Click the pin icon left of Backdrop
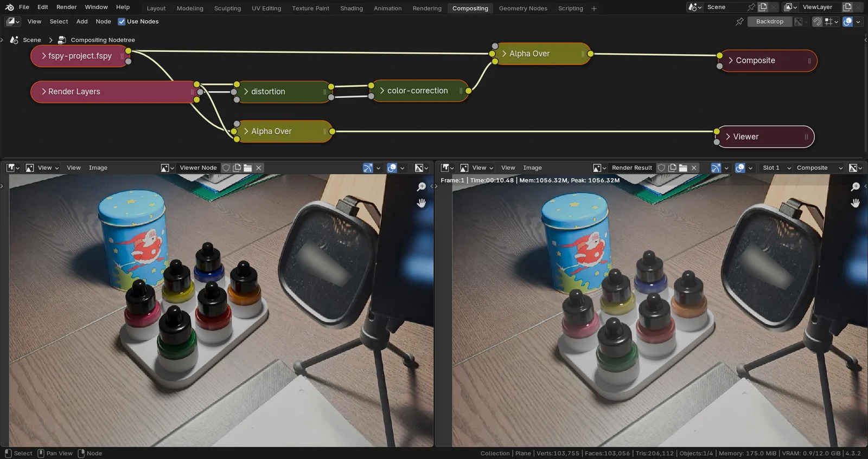Screen dimensions: 868x459 739,22
